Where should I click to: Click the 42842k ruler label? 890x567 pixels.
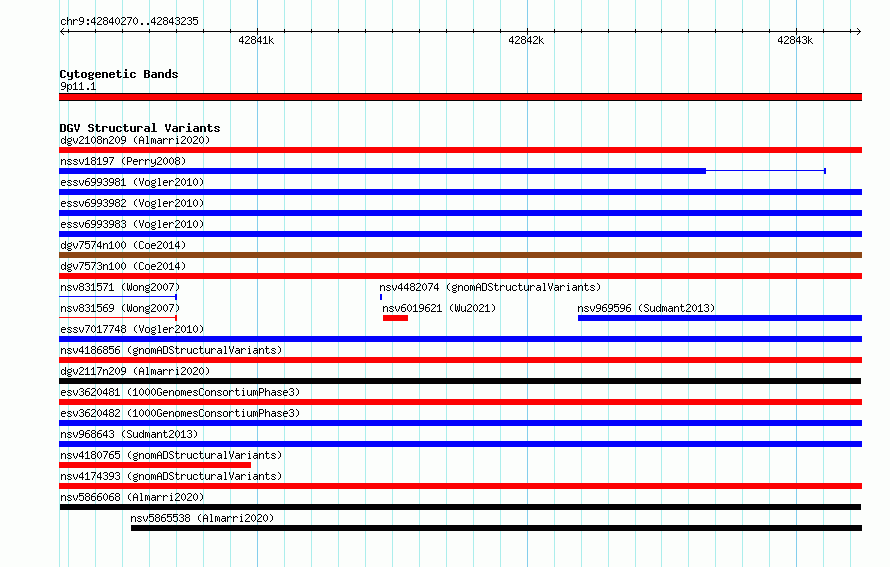pyautogui.click(x=526, y=40)
